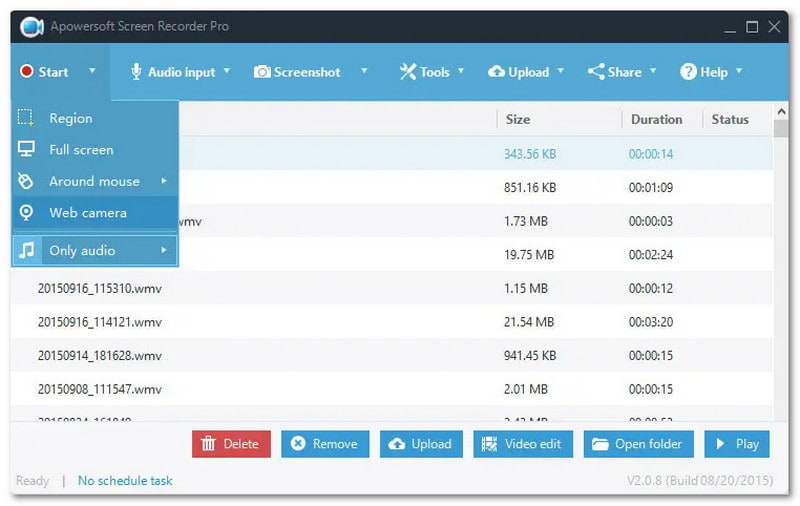
Task: Click the Status column header
Action: (730, 119)
